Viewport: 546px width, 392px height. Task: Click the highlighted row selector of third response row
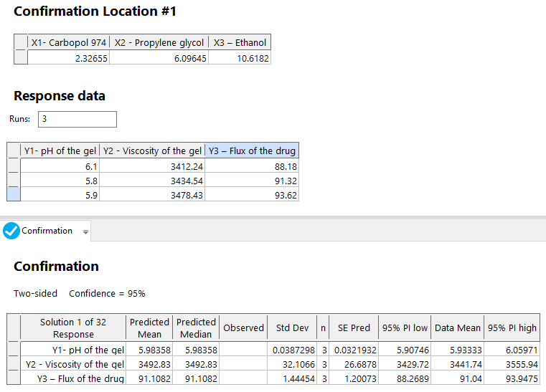[14, 195]
